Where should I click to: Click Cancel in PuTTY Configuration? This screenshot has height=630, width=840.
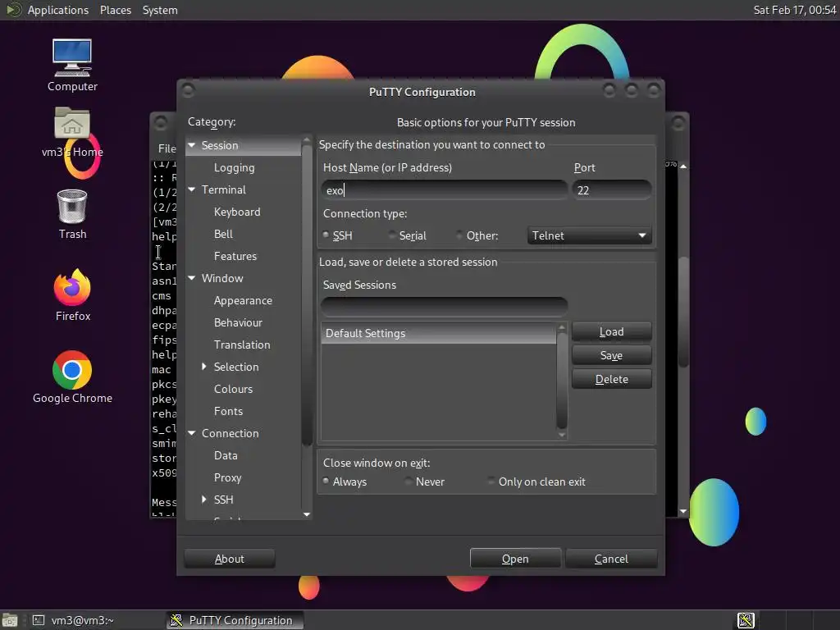[x=611, y=558]
